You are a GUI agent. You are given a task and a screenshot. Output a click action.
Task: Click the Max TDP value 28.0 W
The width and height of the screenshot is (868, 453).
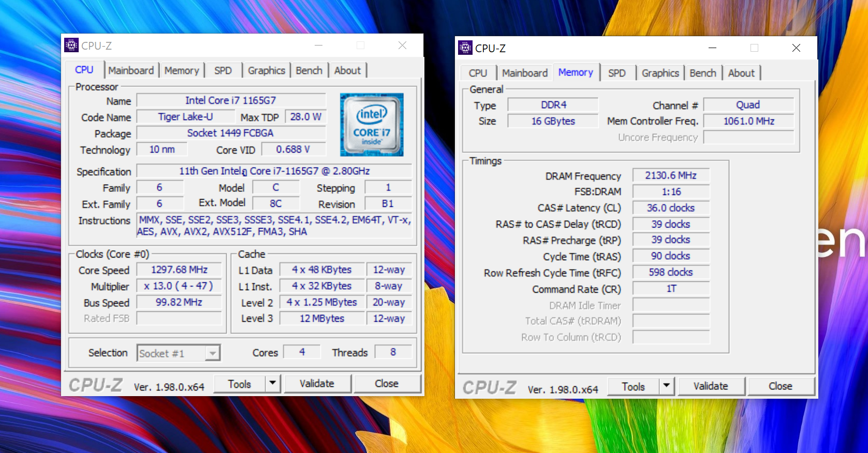tap(305, 117)
